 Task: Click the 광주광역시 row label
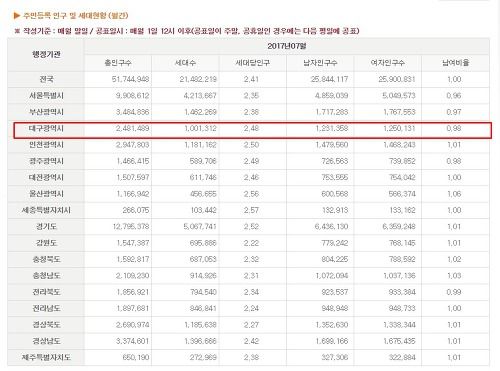[46, 161]
